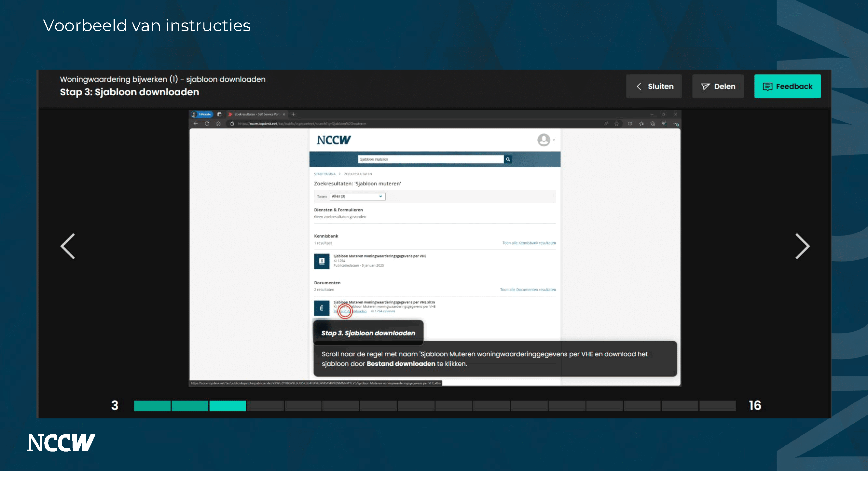
Task: Click the browser refresh icon
Action: [207, 124]
